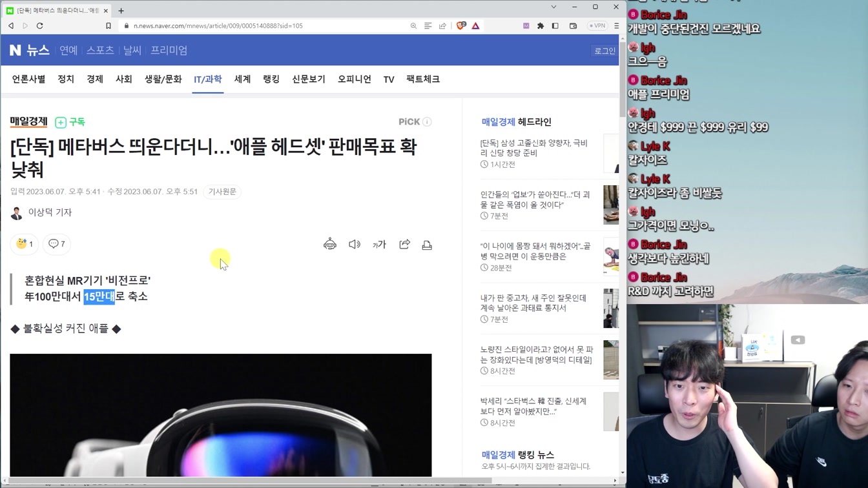Share the article using the share arrow icon
The height and width of the screenshot is (488, 868).
click(x=404, y=244)
